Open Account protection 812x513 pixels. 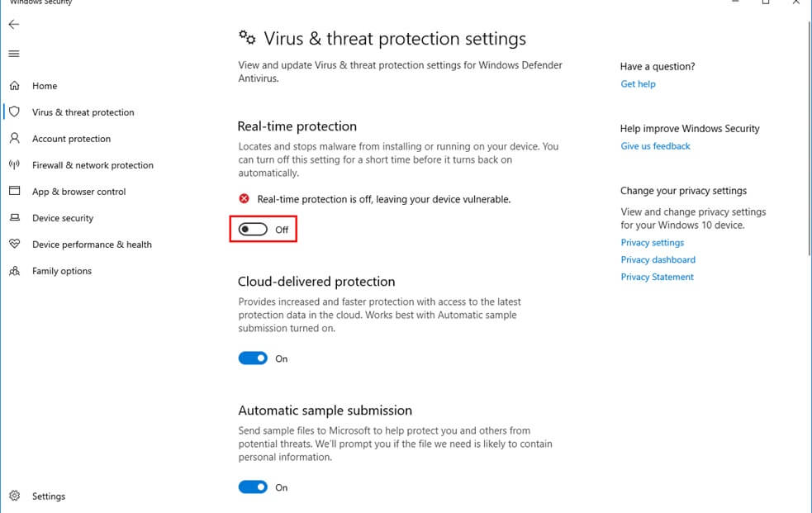(x=72, y=138)
